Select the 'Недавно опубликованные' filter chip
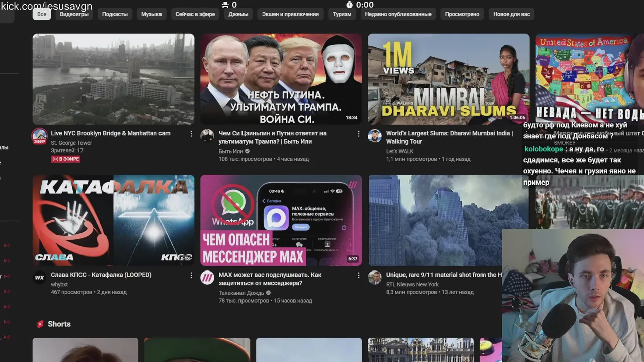The image size is (644, 362). tap(398, 14)
